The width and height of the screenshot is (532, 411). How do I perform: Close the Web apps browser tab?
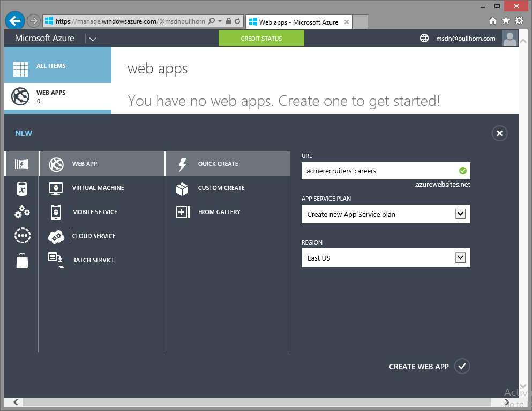347,22
